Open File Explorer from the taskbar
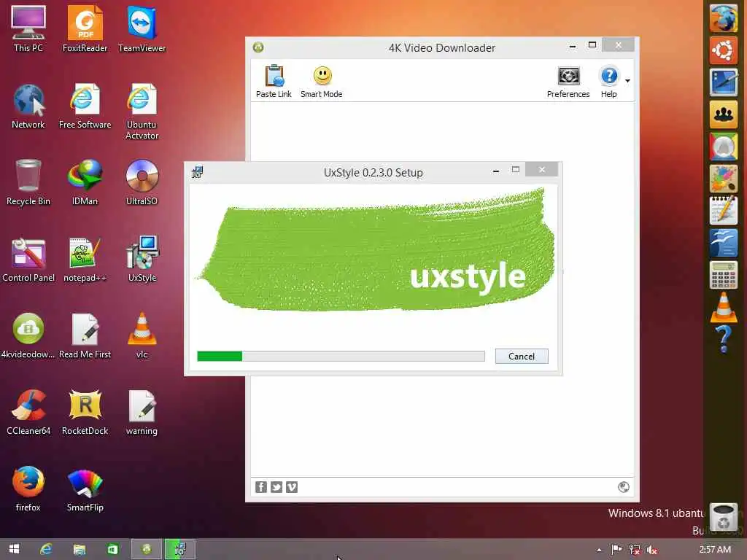This screenshot has width=747, height=560. pos(79,549)
